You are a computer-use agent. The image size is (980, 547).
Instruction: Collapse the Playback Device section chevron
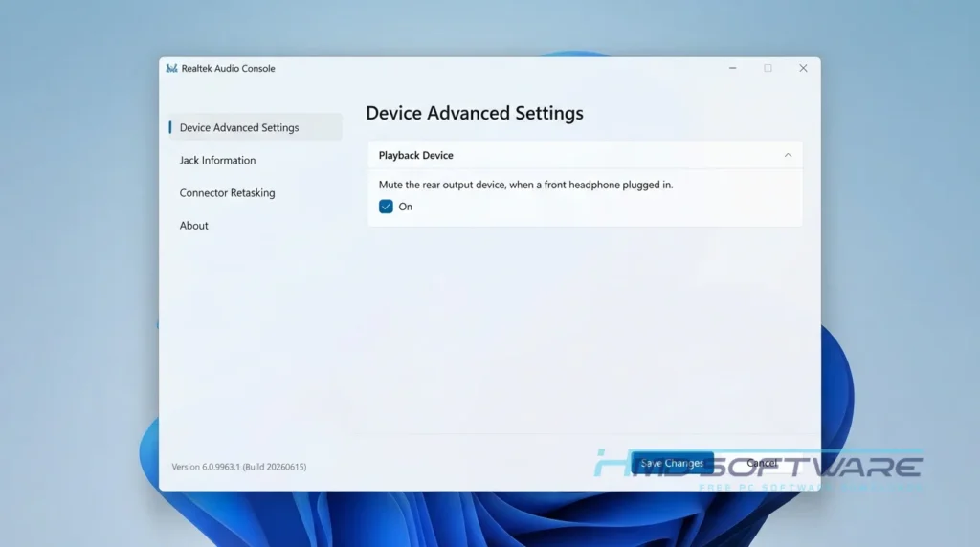pyautogui.click(x=788, y=155)
